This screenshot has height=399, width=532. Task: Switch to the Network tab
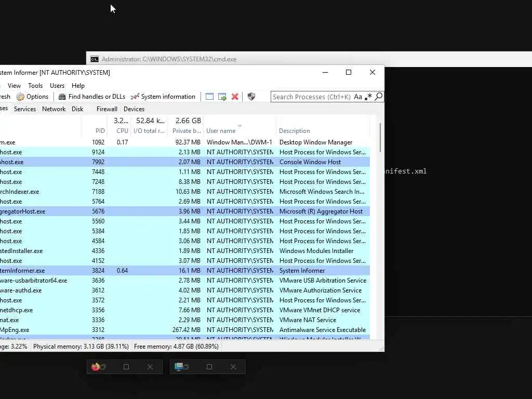[x=54, y=109]
